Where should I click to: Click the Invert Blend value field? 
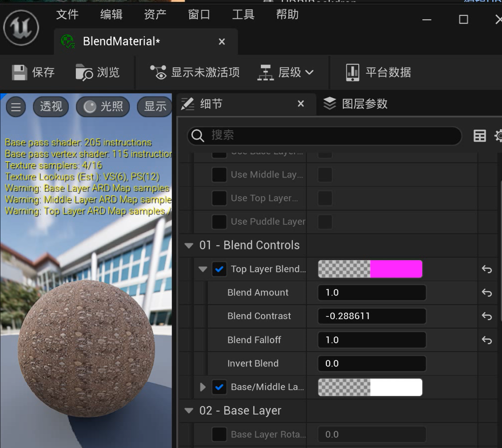pos(372,363)
